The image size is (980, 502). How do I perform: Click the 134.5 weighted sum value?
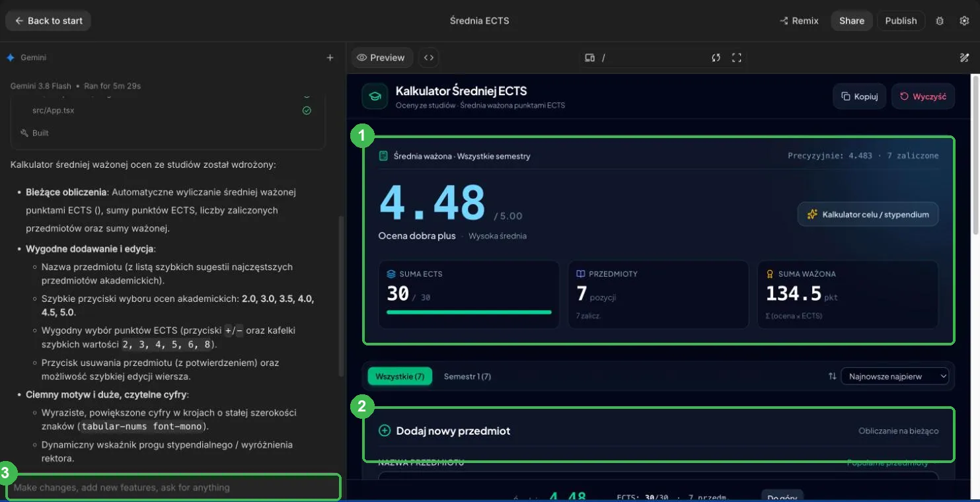[x=794, y=293]
